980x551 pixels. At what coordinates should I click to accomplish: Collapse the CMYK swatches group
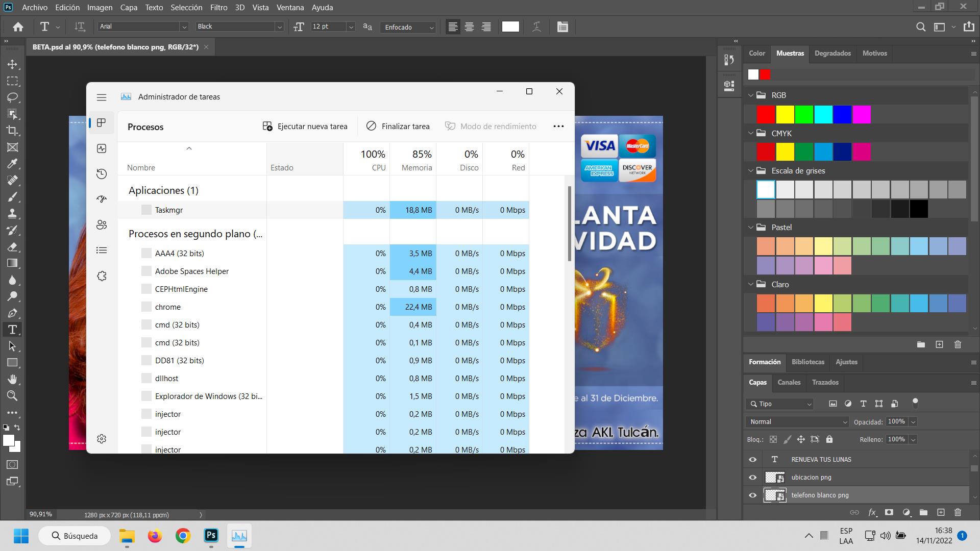751,133
